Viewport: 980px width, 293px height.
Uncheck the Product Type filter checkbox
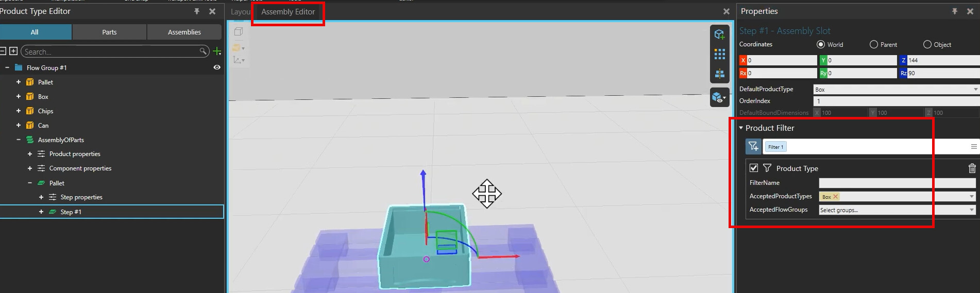(754, 168)
